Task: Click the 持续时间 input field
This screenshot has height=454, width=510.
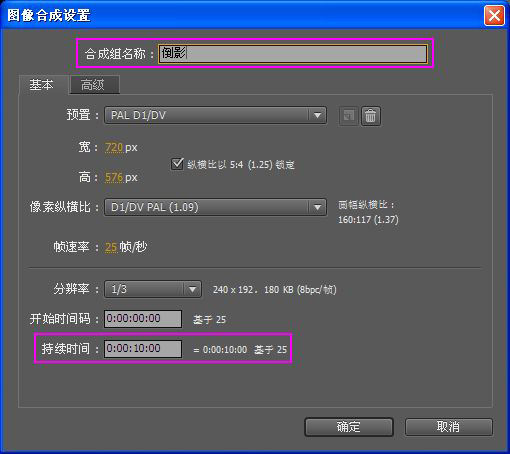Action: 143,349
